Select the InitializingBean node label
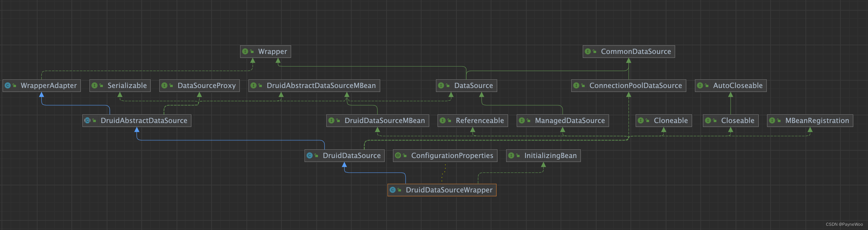 (x=550, y=155)
